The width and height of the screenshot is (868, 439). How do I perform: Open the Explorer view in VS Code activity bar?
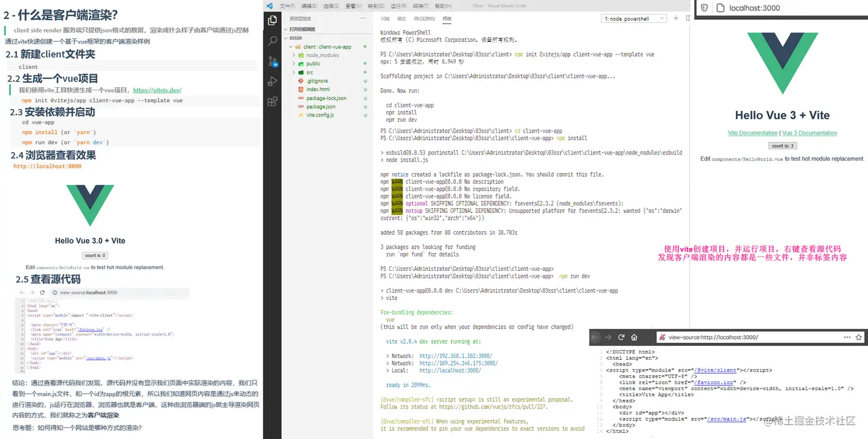click(273, 21)
